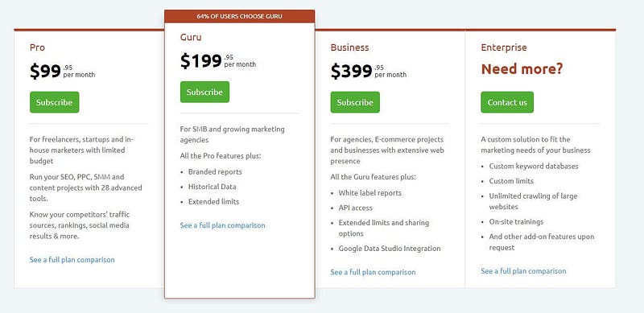
Task: Select the Business plan title
Action: pyautogui.click(x=349, y=47)
